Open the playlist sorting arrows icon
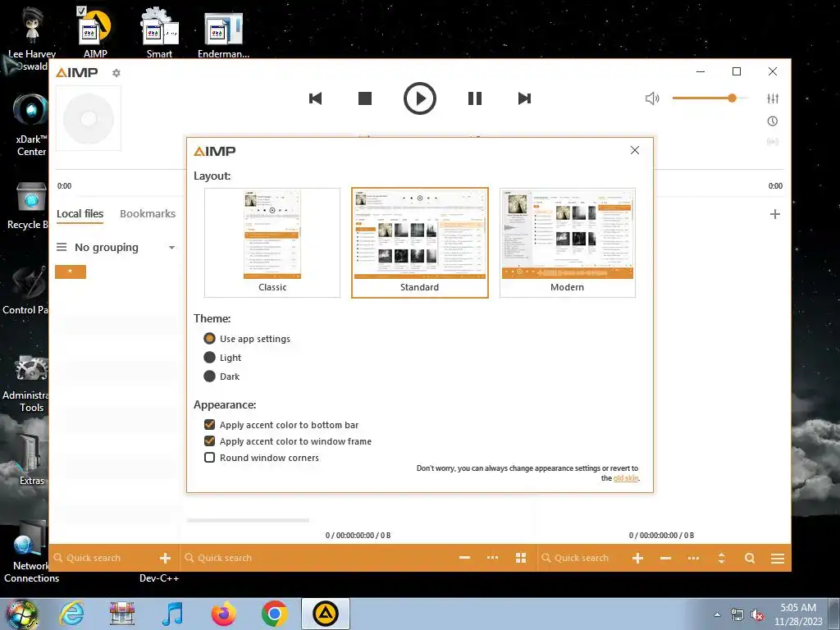 (x=722, y=558)
